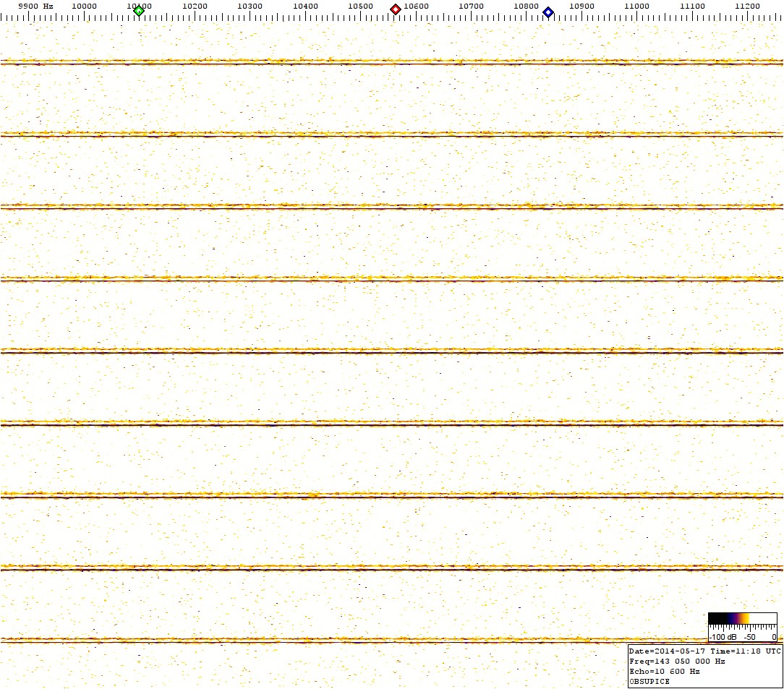This screenshot has height=689, width=784.
Task: Click the -50 label on the color scale
Action: 750,637
